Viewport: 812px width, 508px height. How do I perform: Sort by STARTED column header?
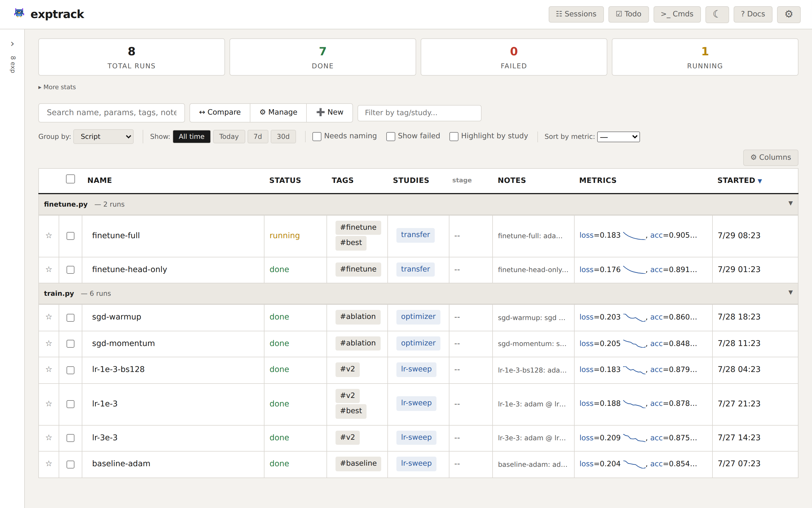(x=740, y=180)
